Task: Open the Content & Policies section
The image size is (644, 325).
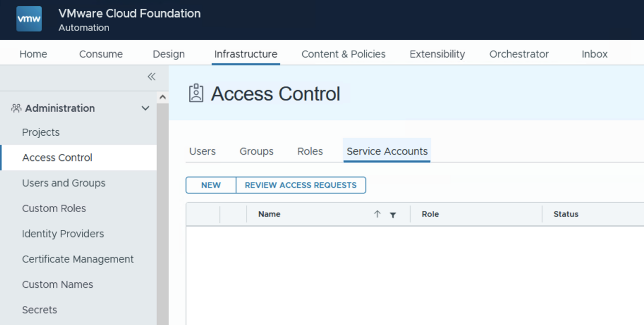Action: coord(343,54)
